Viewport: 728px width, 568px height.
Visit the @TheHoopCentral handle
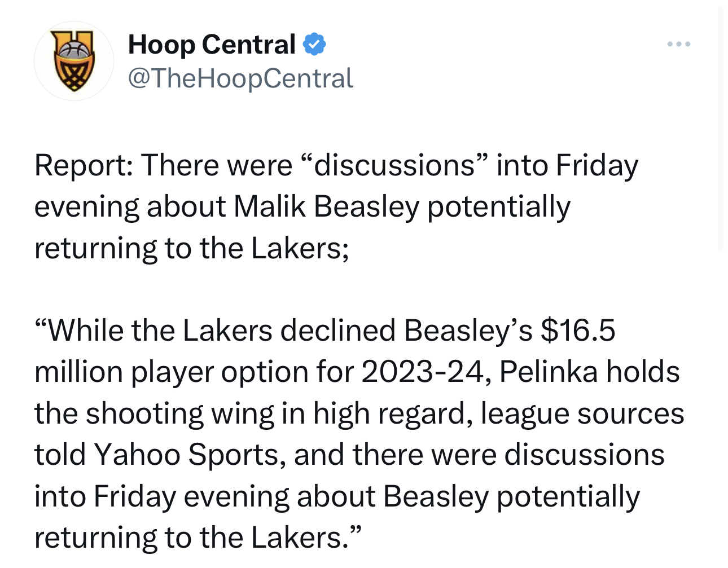point(240,78)
